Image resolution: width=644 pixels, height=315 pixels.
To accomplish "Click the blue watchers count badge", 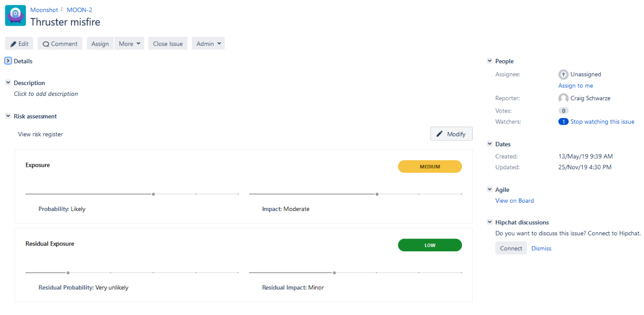I will [x=563, y=121].
